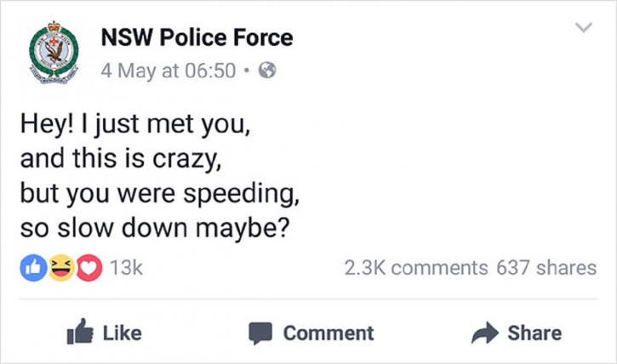View the 637 shares list
The height and width of the screenshot is (364, 617).
546,268
